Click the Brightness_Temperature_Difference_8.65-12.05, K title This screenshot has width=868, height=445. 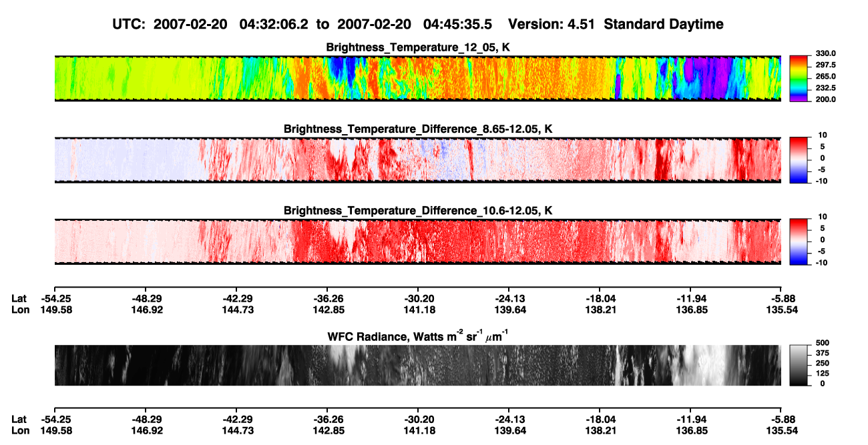tap(418, 129)
